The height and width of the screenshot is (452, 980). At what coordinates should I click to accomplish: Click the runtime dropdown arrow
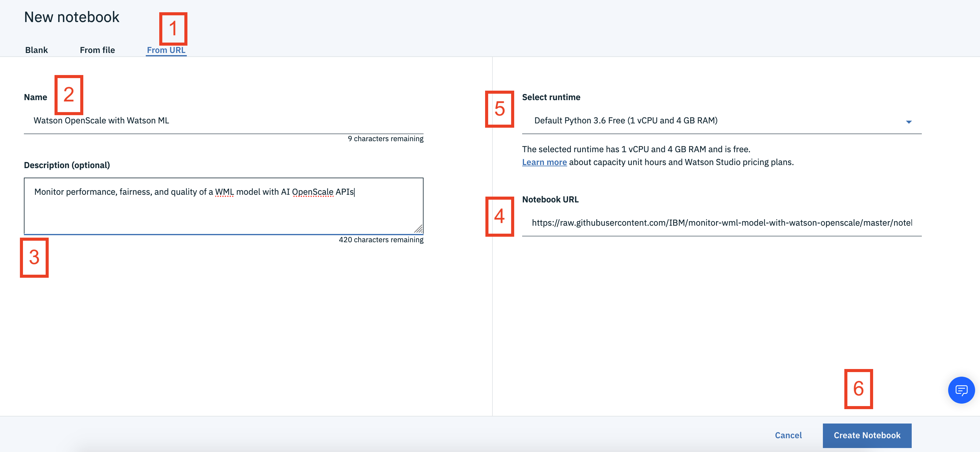pos(908,122)
